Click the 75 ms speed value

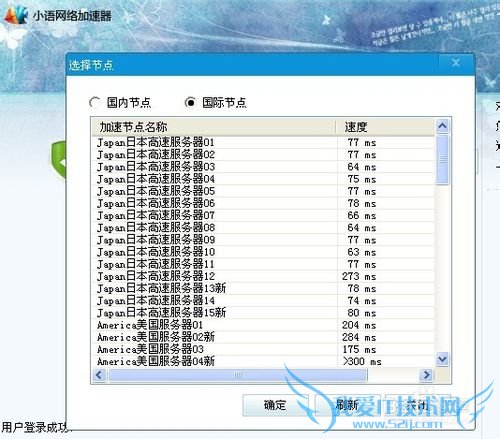362,179
